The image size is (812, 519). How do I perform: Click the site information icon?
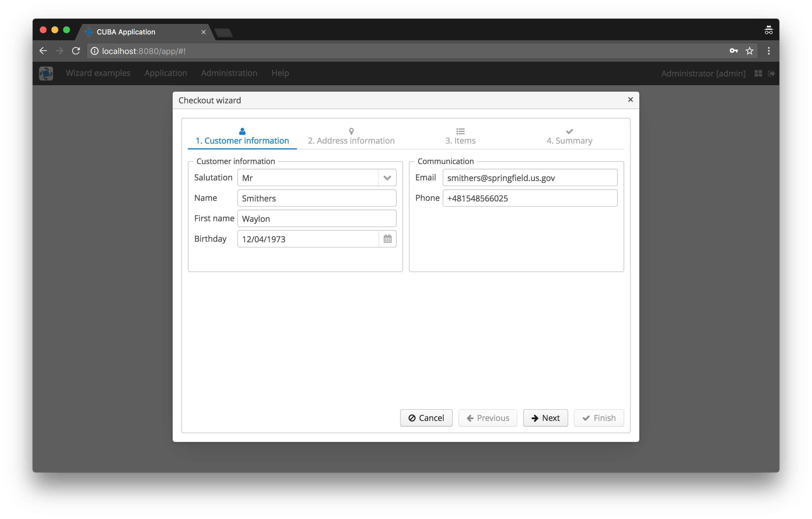[x=95, y=51]
